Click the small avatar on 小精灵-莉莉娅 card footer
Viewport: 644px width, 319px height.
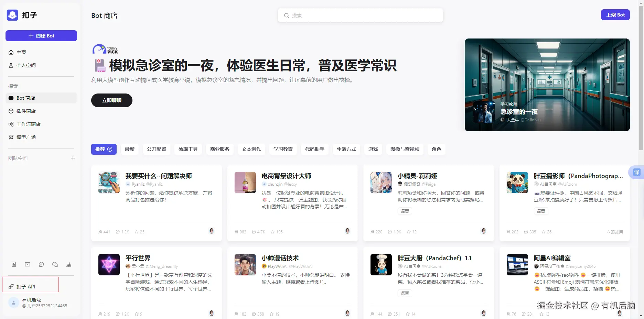coord(484,231)
